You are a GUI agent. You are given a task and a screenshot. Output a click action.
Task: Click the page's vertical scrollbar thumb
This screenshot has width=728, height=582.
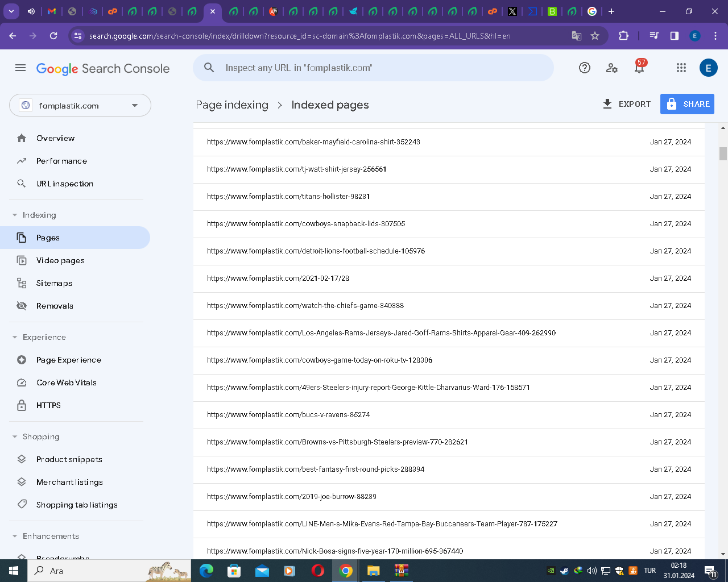tap(723, 153)
